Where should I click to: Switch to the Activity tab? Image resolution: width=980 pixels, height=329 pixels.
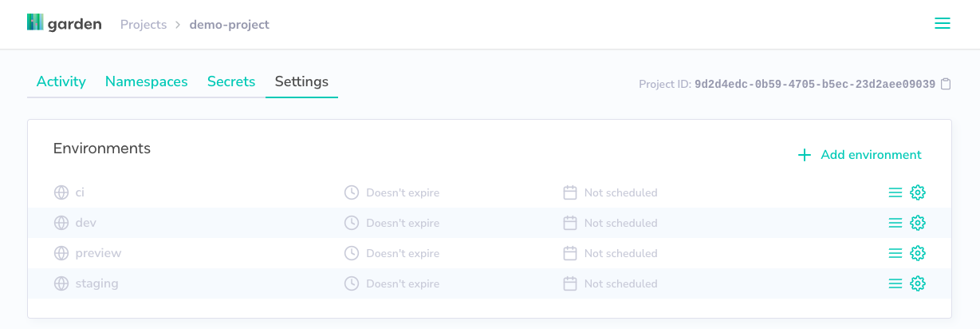coord(61,81)
